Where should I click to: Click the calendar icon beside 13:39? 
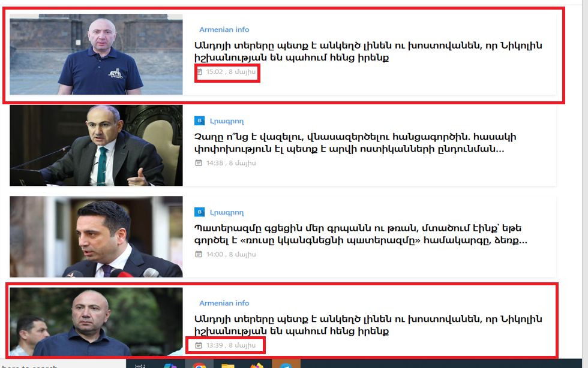click(199, 345)
